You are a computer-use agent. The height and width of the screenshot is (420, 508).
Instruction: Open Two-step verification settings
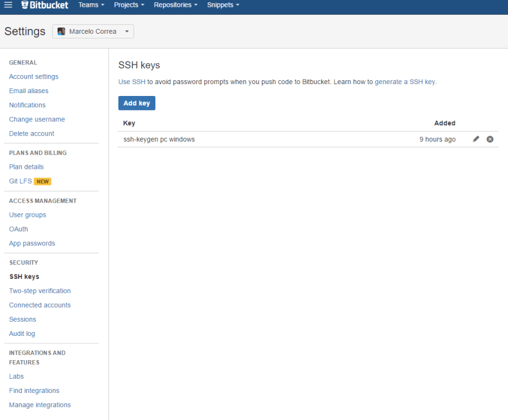(x=40, y=291)
